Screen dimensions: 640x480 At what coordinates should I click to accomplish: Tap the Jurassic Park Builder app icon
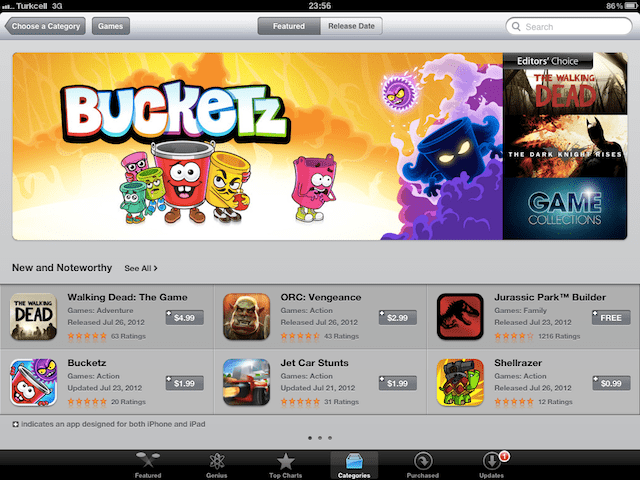460,317
